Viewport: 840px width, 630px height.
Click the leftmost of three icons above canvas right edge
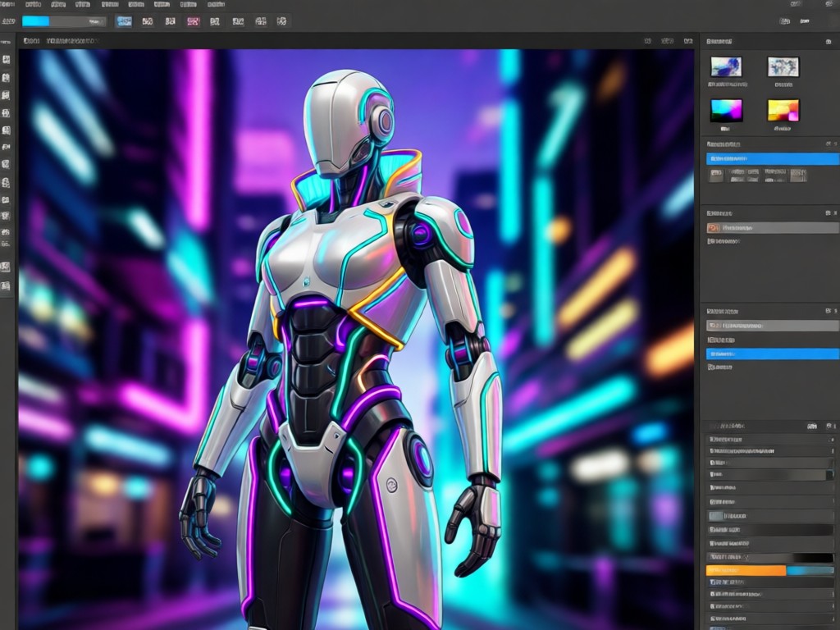648,41
